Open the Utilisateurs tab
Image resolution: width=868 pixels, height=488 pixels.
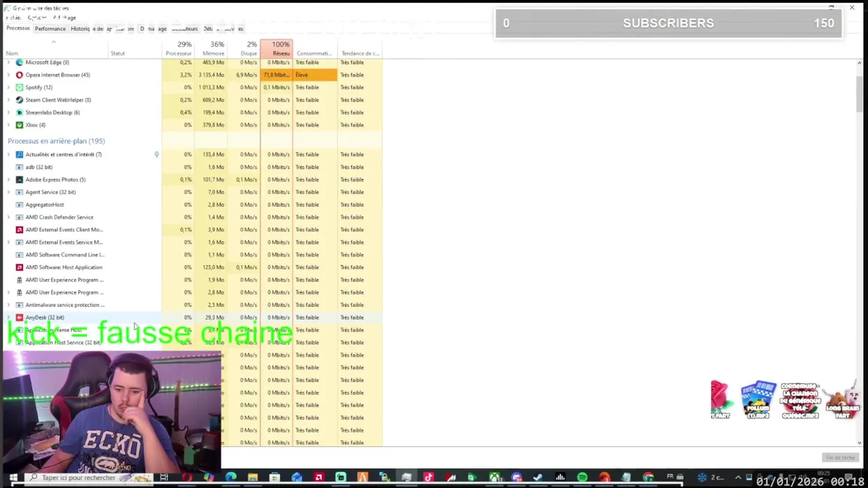tap(184, 28)
